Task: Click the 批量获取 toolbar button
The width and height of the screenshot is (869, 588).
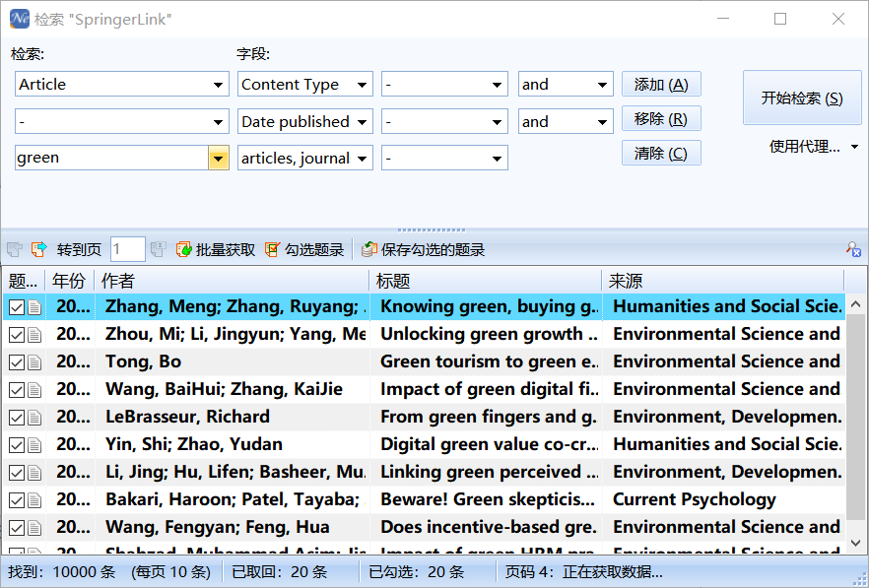Action: click(x=216, y=249)
